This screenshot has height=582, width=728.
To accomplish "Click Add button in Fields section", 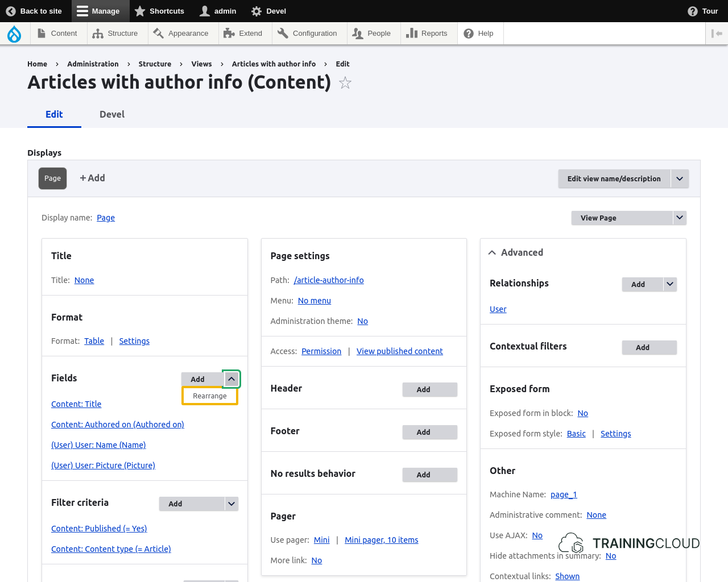I will coord(202,379).
